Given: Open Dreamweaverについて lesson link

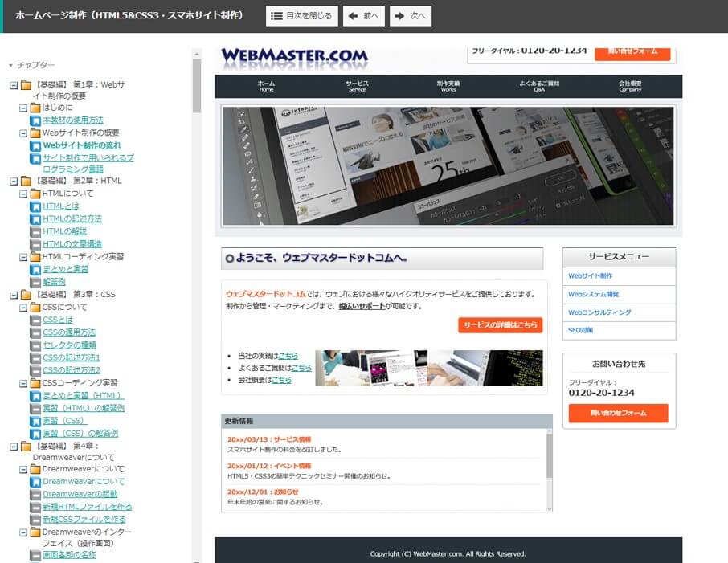Looking at the screenshot, I should pos(84,482).
